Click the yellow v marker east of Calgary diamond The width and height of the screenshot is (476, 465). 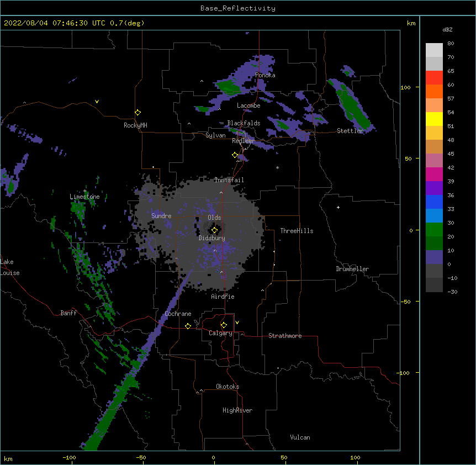237,323
